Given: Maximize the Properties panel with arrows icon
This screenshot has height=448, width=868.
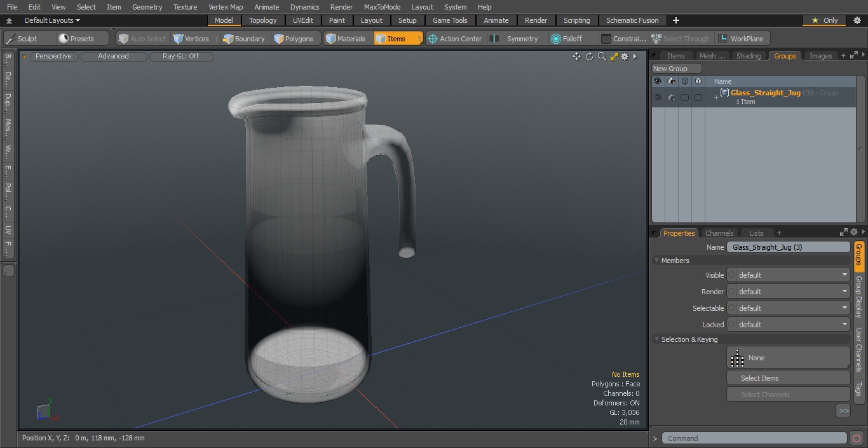Looking at the screenshot, I should 843,233.
